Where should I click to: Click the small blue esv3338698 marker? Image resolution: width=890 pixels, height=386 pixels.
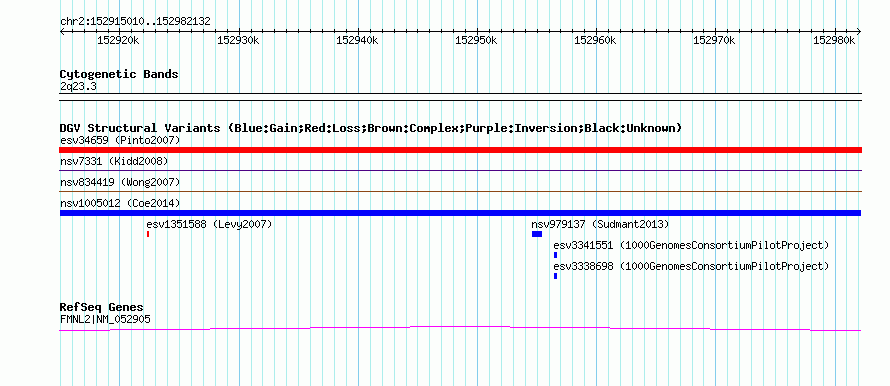pos(555,276)
